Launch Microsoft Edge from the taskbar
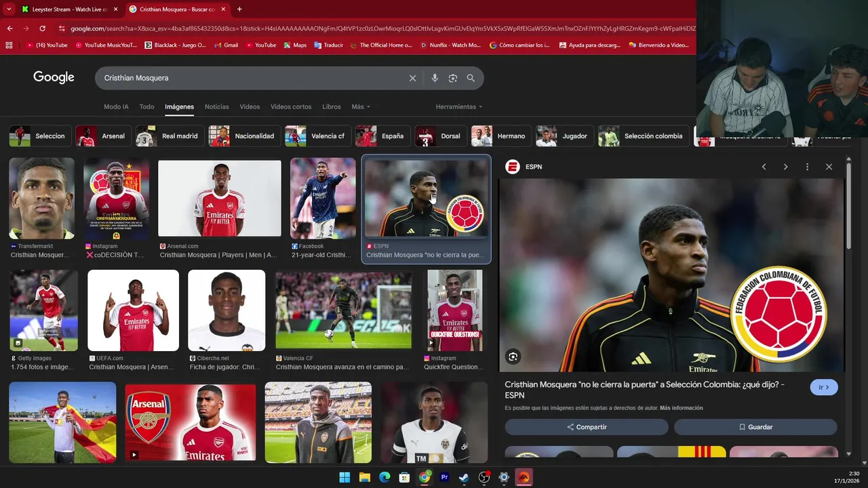This screenshot has width=868, height=488. click(384, 477)
